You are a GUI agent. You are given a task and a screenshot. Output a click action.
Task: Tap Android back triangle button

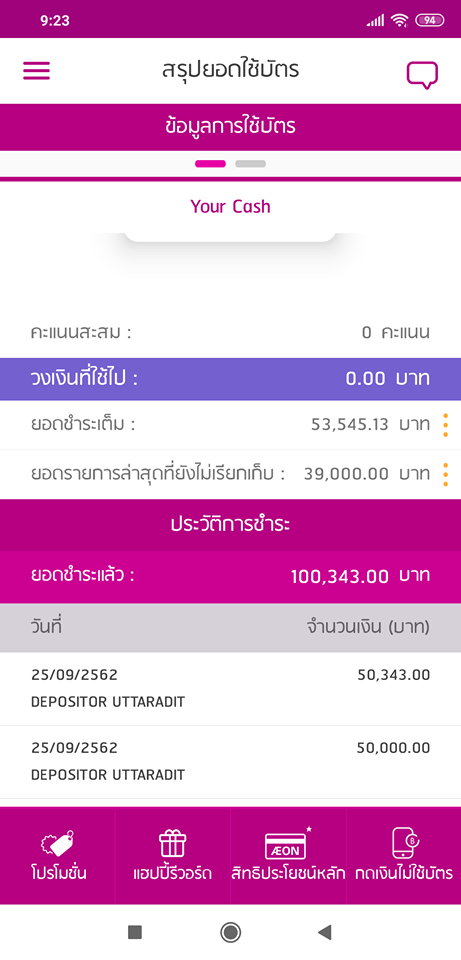[x=324, y=932]
